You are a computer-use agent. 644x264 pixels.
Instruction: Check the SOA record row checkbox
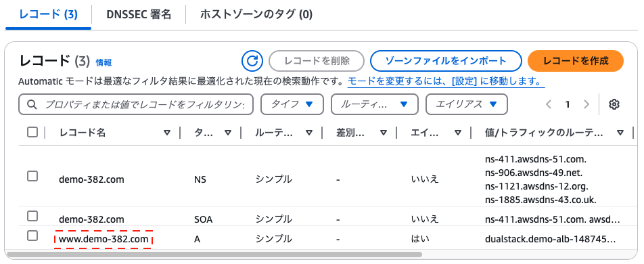click(x=32, y=216)
